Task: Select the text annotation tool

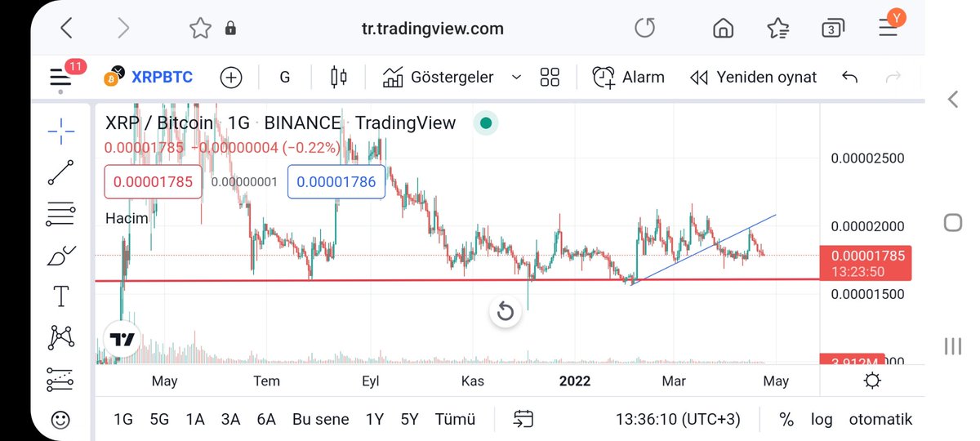Action: (61, 296)
